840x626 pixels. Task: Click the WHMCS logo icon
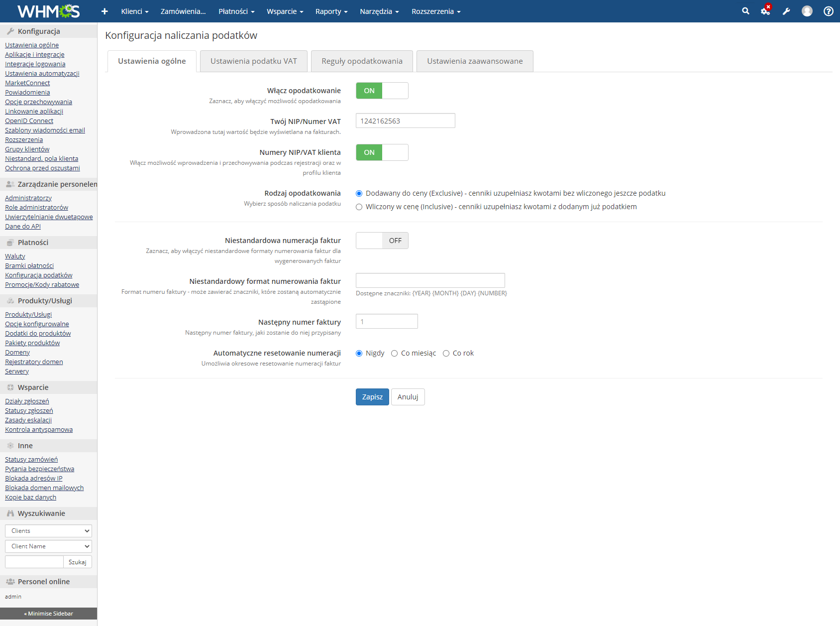(x=47, y=11)
